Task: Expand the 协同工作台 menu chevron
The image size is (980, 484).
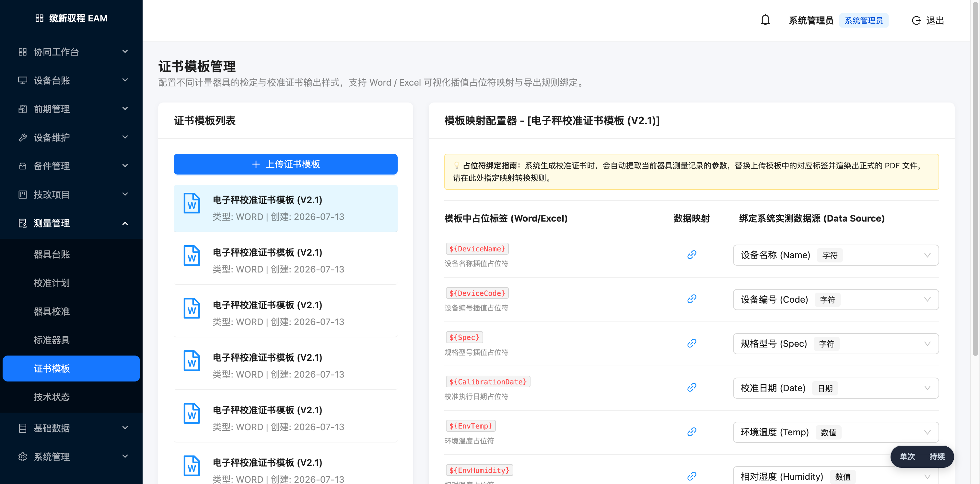Action: [x=125, y=51]
